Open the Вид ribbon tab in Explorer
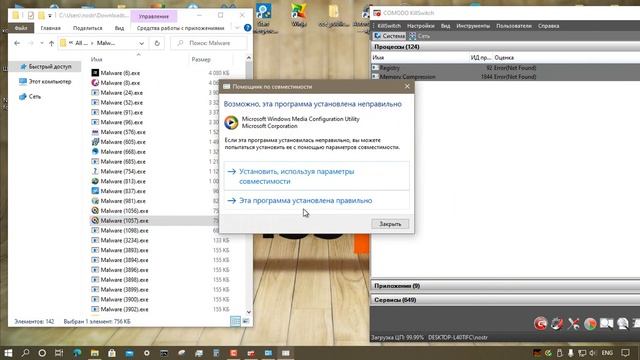The image size is (640, 360). click(119, 28)
